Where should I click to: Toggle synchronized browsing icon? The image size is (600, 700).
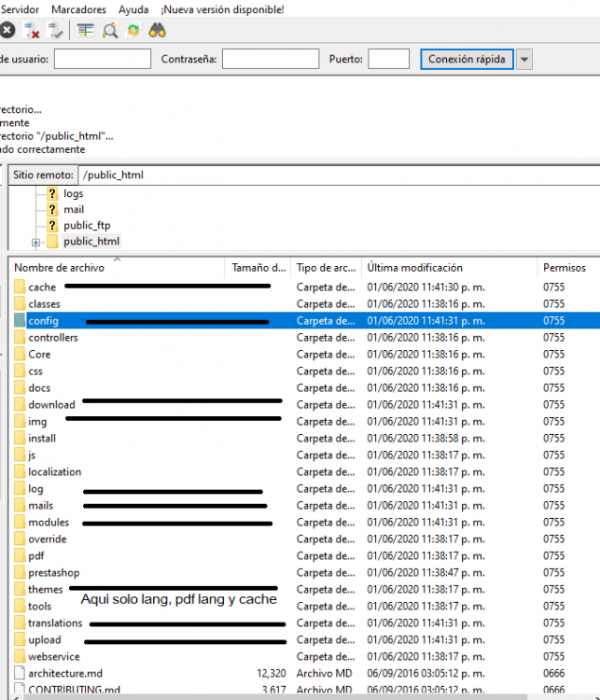coord(133,30)
